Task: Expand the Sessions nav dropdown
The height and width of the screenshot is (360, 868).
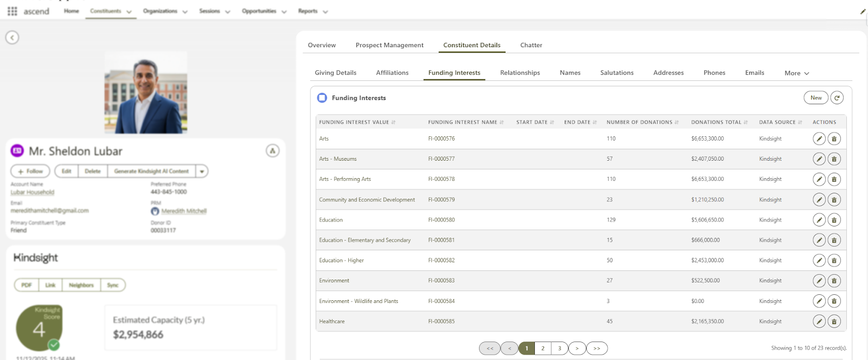Action: [x=227, y=11]
